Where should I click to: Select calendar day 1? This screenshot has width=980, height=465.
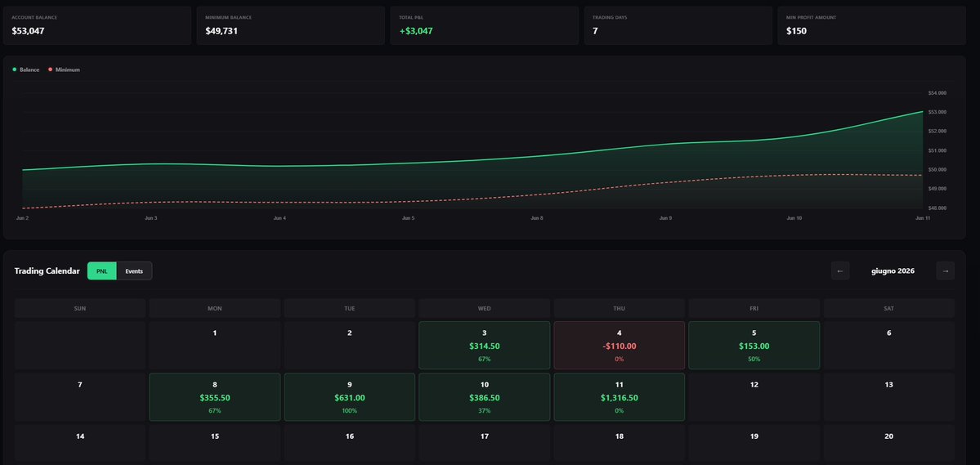click(214, 346)
